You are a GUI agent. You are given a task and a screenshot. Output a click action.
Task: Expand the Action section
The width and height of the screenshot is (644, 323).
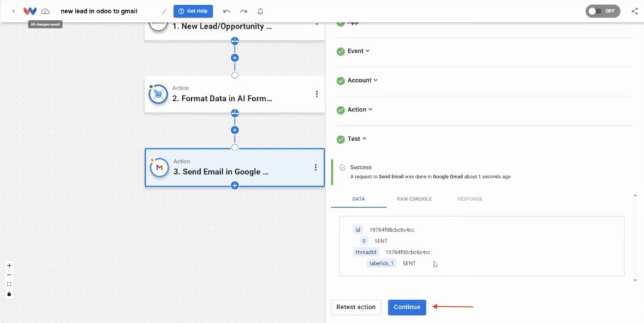click(360, 110)
